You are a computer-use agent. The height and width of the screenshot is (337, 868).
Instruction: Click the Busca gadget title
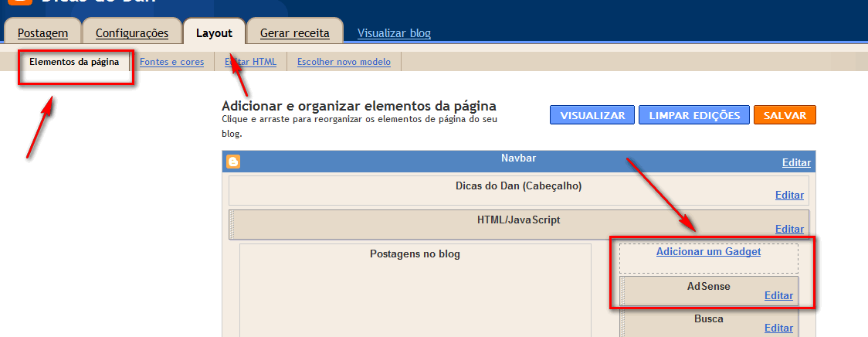pyautogui.click(x=709, y=318)
